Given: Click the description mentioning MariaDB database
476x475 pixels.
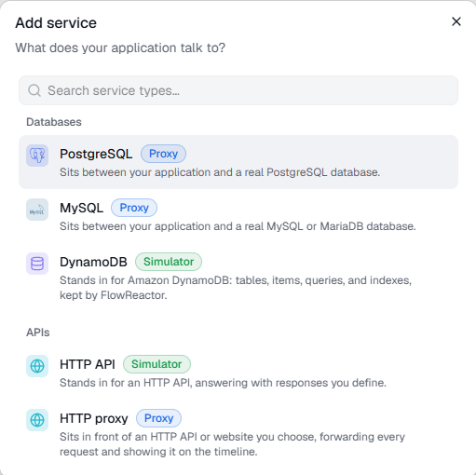Looking at the screenshot, I should (238, 226).
